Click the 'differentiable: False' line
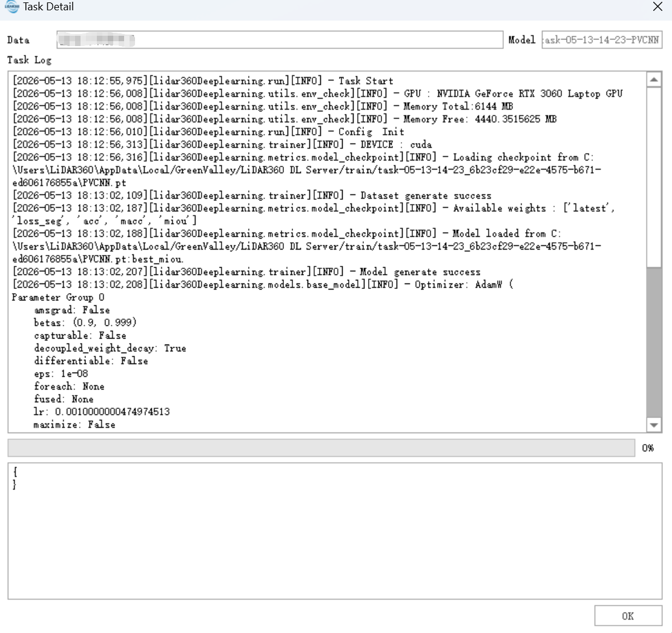Screen dimensions: 672x633 [x=91, y=361]
